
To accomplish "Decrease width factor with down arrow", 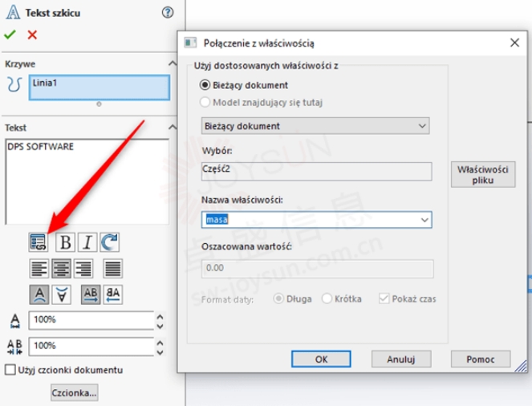I will point(160,326).
